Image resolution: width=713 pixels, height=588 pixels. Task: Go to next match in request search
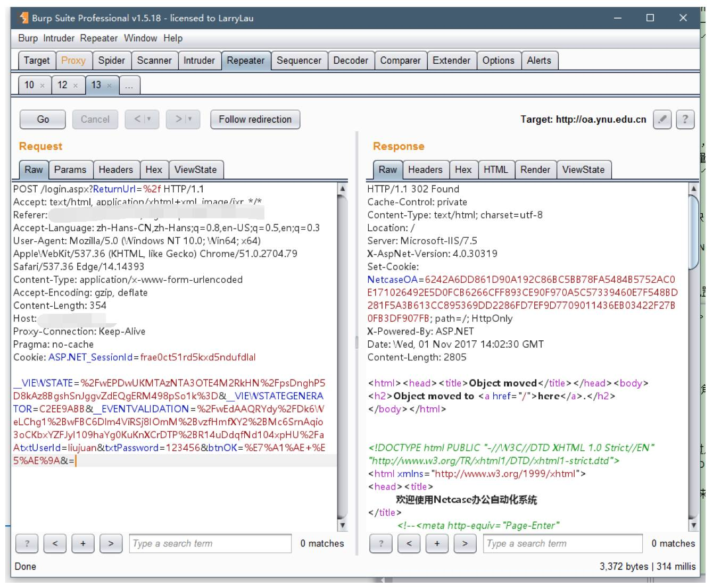coord(111,543)
